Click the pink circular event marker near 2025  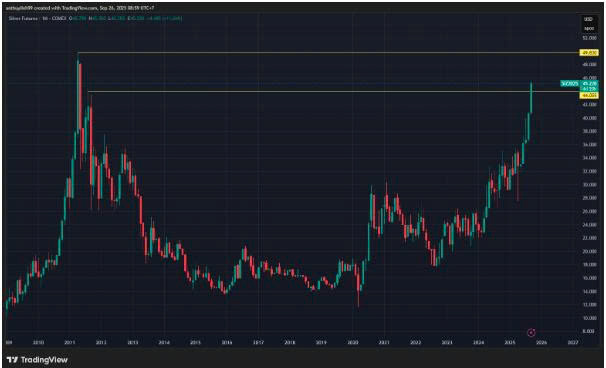531,332
